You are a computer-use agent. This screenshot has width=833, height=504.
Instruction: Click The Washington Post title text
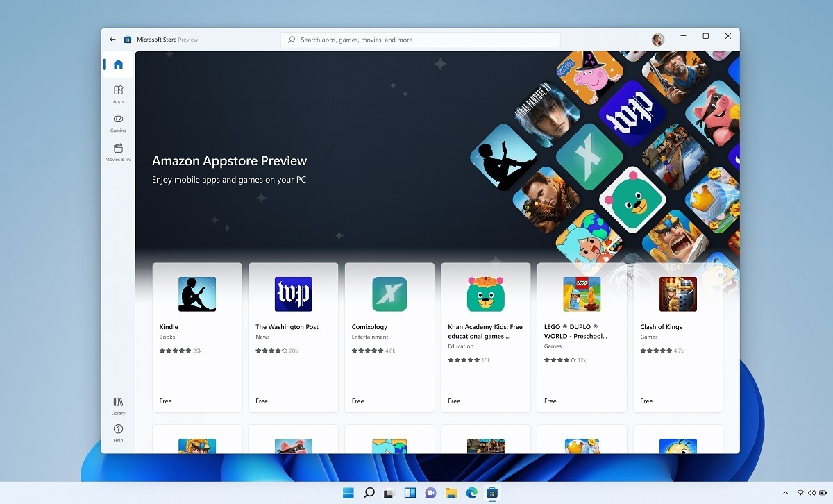click(x=287, y=327)
